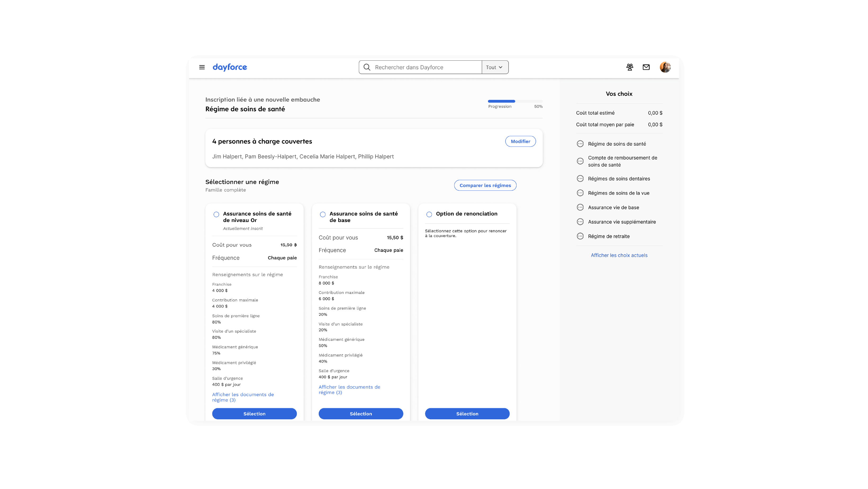Go to Assurance vie supplémentaire step
Image resolution: width=868 pixels, height=489 pixels.
click(x=622, y=222)
